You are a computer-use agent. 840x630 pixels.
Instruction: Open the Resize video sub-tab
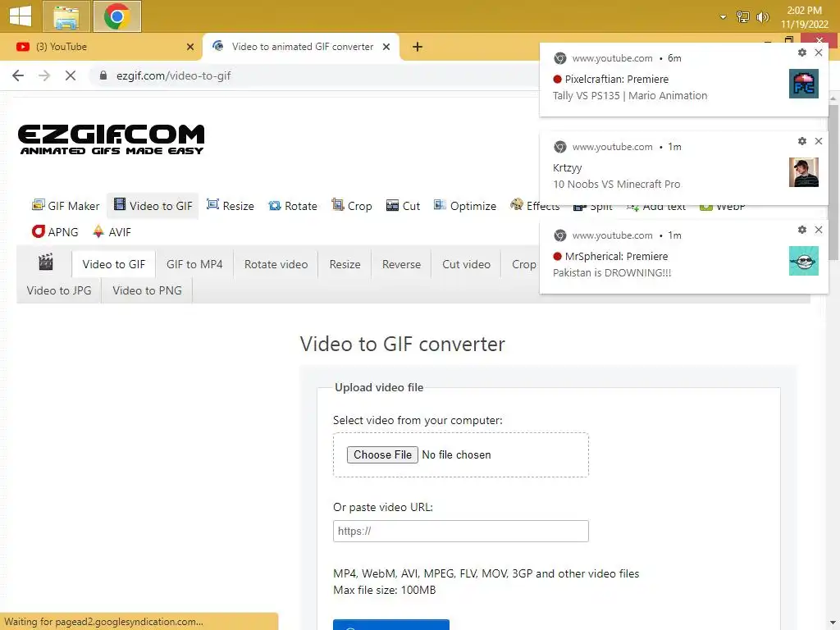click(x=345, y=264)
